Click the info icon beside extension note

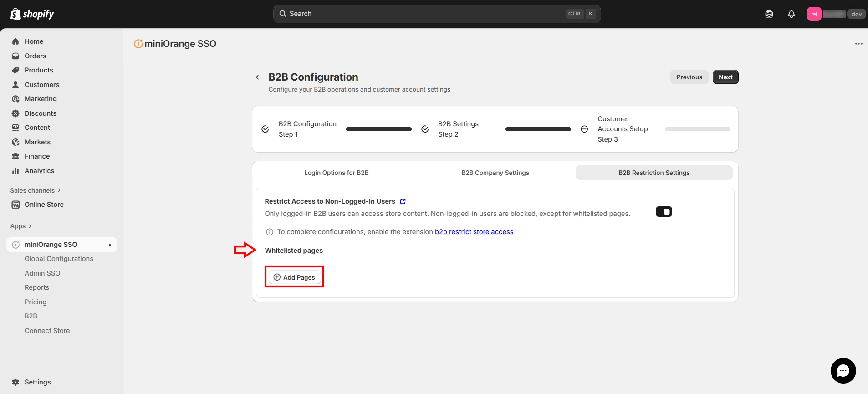[x=270, y=232]
